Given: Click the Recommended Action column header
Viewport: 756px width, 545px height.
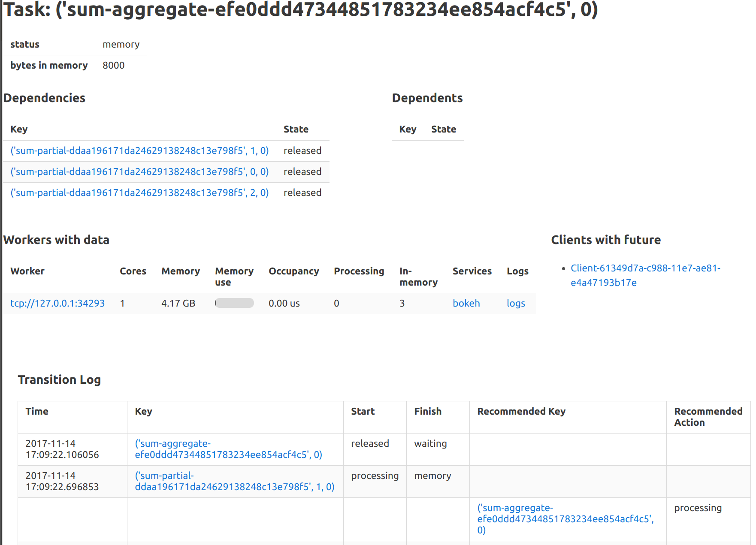Looking at the screenshot, I should 708,417.
